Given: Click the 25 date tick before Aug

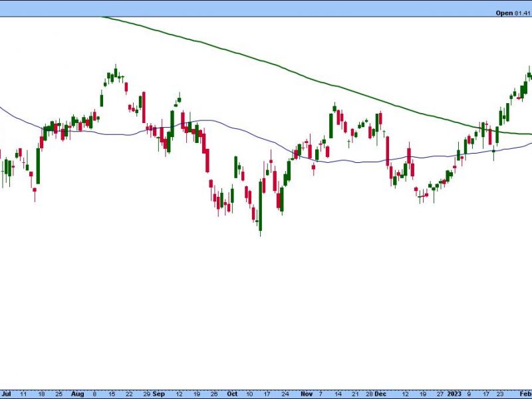Looking at the screenshot, I should 59,394.
